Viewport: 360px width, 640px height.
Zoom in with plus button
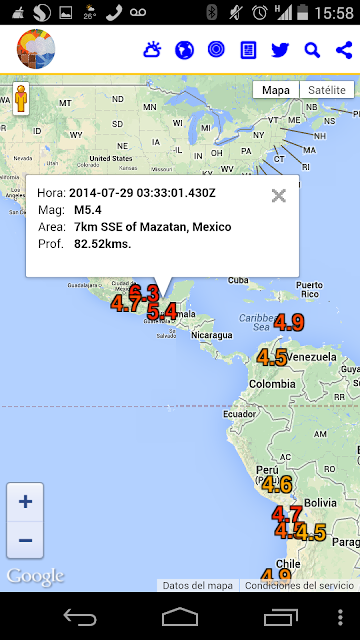25,502
